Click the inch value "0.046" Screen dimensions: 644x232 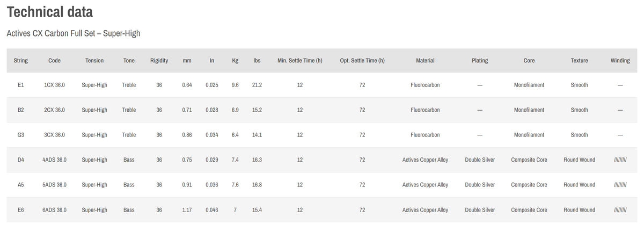click(x=212, y=210)
